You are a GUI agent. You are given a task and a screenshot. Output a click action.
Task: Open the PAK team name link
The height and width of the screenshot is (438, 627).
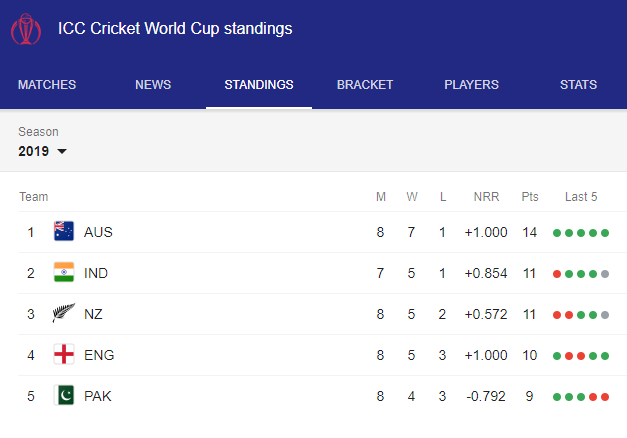coord(98,396)
